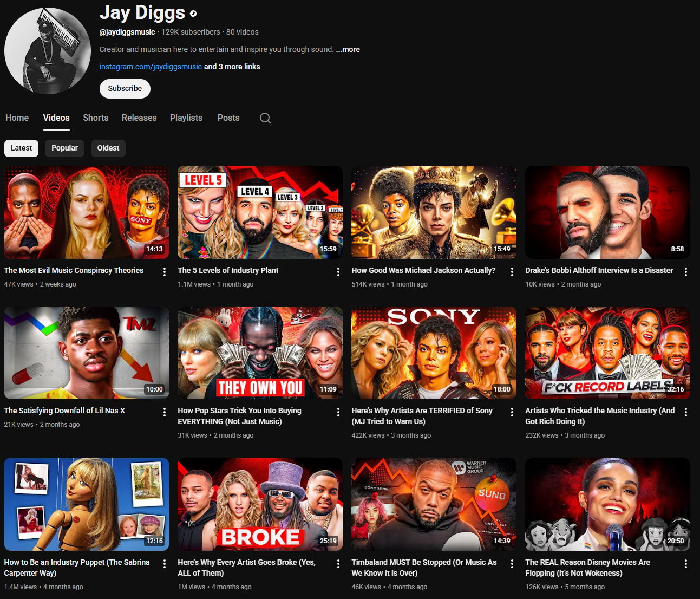Click more options for Disney Movies Are Flopping video
Image resolution: width=700 pixels, height=599 pixels.
point(686,564)
